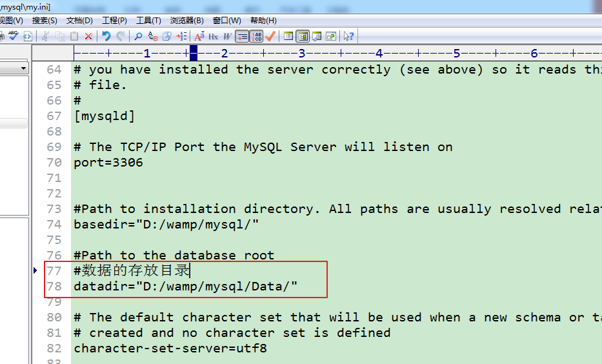Viewport: 602px width, 364px height.
Task: Click the orange checkmark toolbar icon
Action: [x=270, y=36]
